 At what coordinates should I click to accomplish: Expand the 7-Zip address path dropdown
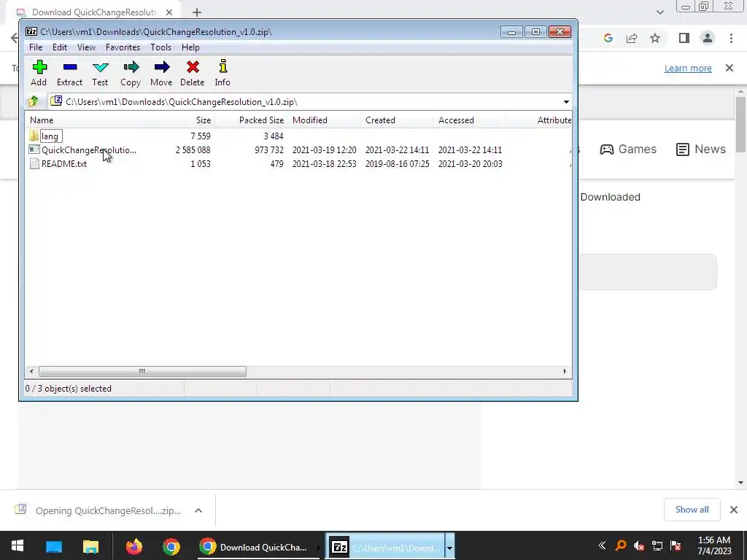coord(566,102)
